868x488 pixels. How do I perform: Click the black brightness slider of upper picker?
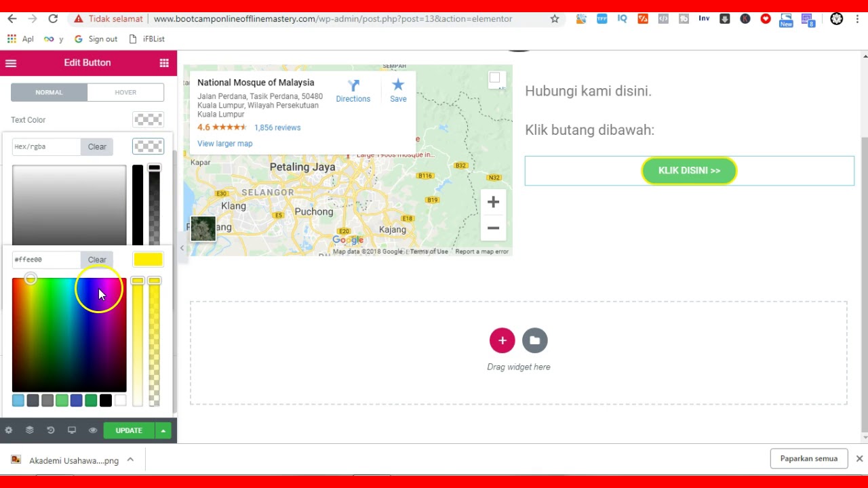point(138,205)
